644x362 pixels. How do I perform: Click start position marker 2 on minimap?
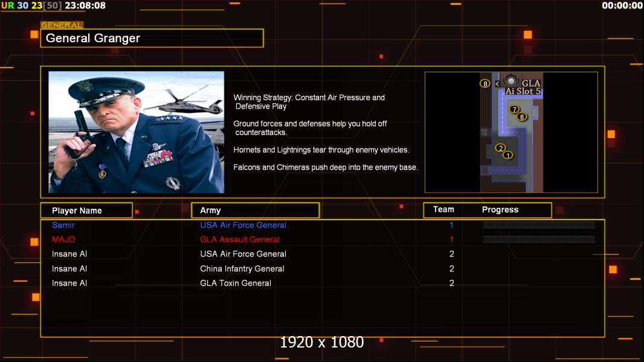tap(500, 148)
